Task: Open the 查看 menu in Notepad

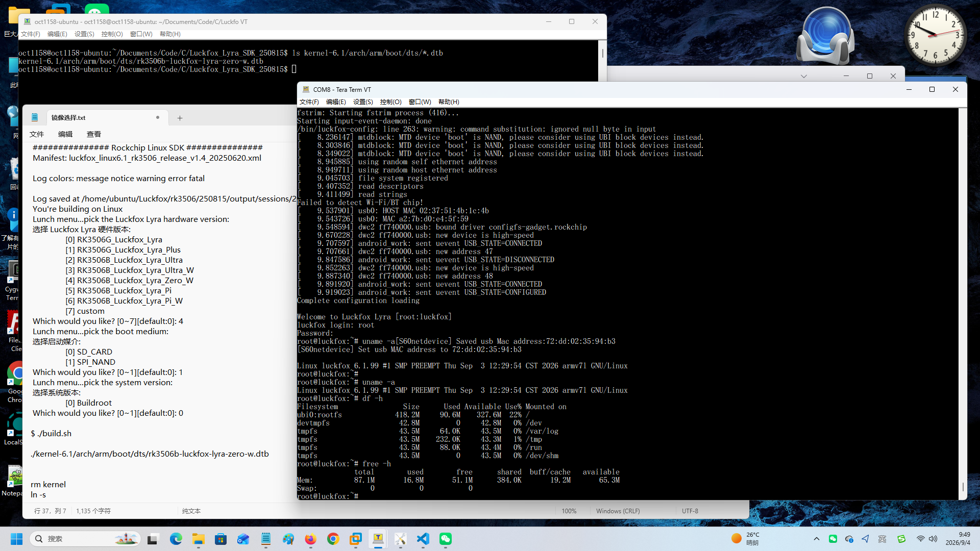Action: [94, 134]
